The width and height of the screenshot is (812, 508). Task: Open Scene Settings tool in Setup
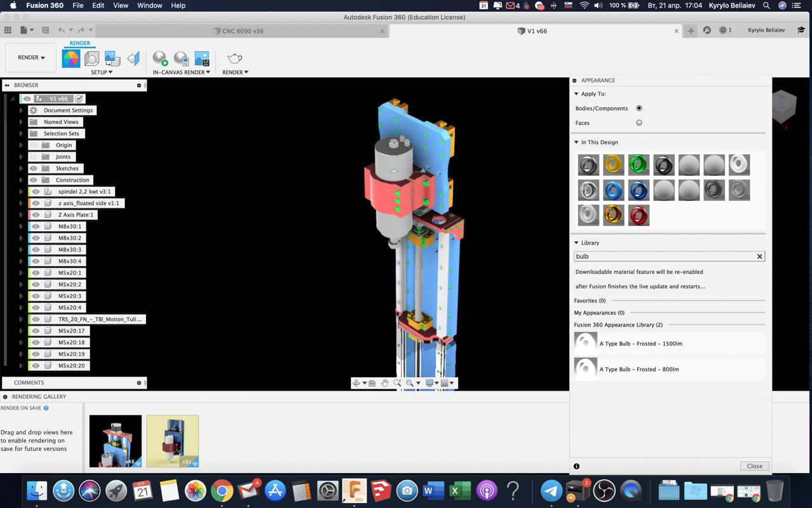92,59
